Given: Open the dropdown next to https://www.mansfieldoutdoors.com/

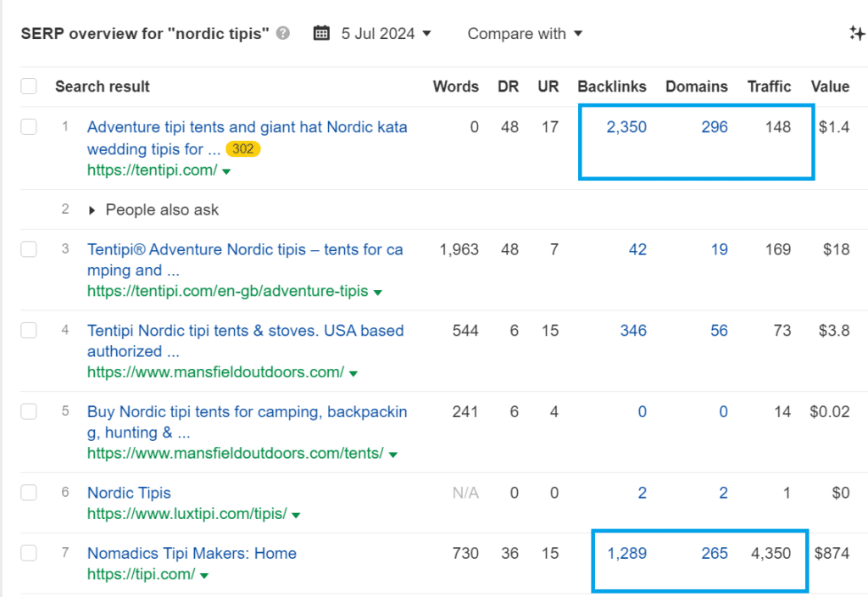Looking at the screenshot, I should coord(353,374).
